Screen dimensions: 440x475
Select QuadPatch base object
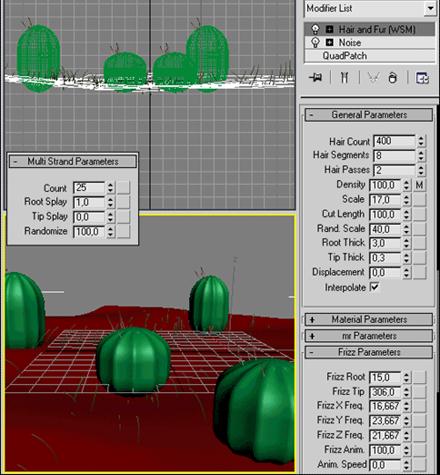pos(370,56)
